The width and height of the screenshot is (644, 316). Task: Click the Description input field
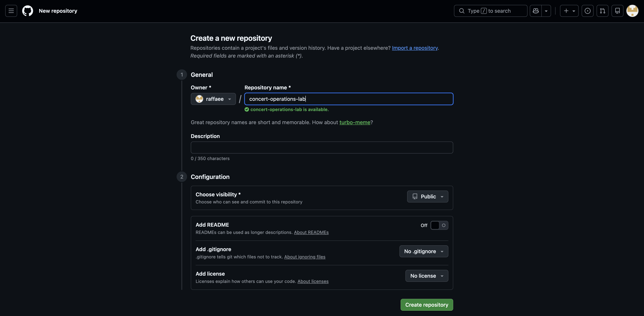click(321, 148)
